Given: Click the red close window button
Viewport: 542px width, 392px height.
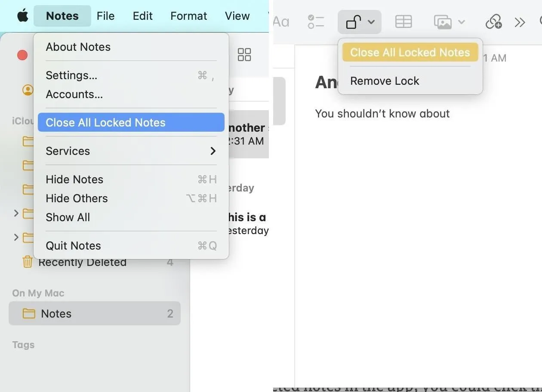Looking at the screenshot, I should pos(22,55).
